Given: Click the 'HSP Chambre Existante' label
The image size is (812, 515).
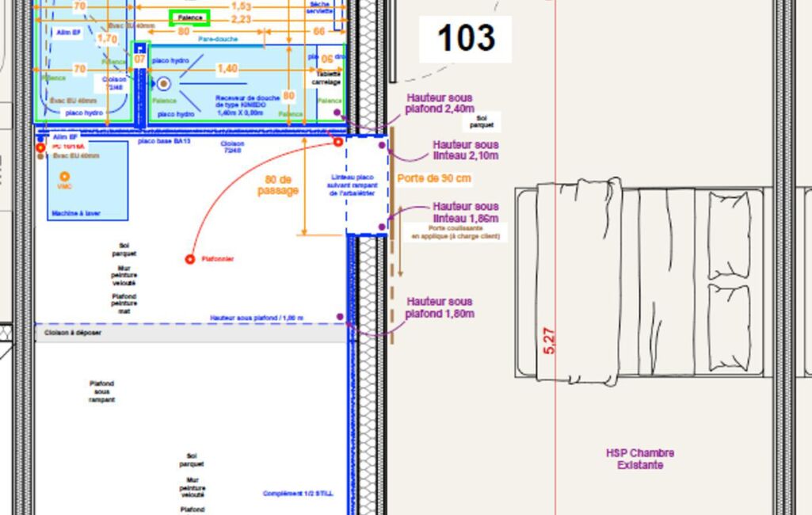Looking at the screenshot, I should pos(639,459).
